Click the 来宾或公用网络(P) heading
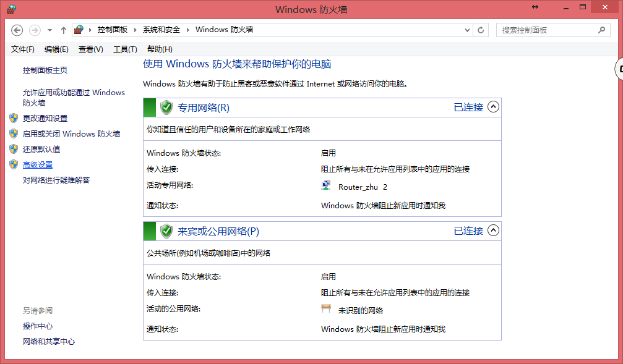 coord(218,231)
